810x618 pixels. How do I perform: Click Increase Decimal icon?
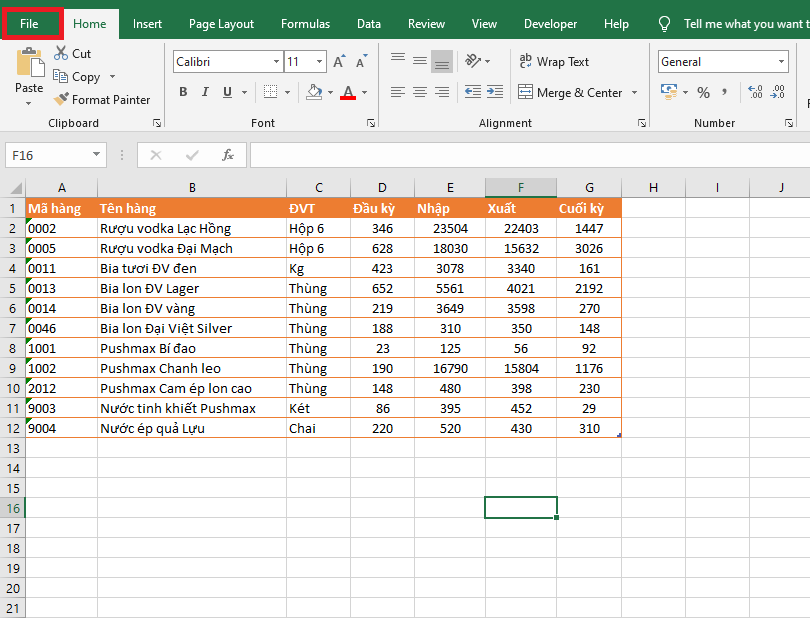point(755,92)
